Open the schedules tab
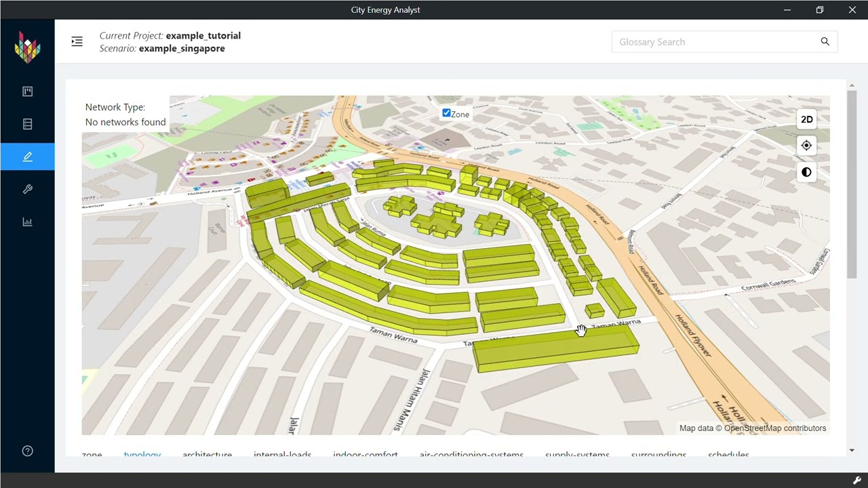The width and height of the screenshot is (868, 488). 728,455
